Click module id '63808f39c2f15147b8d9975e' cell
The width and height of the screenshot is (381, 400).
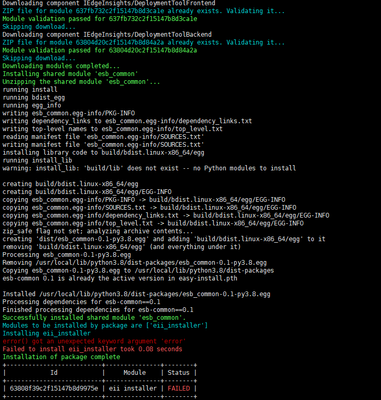point(54,388)
